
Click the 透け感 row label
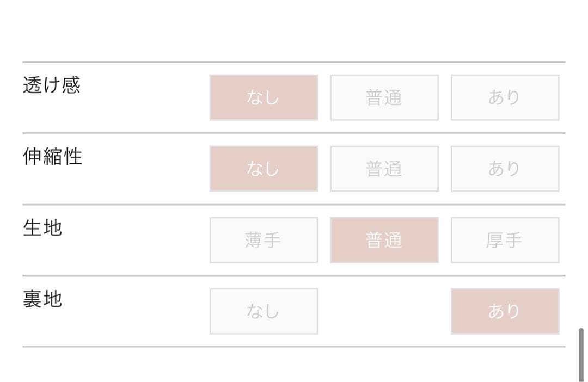pos(52,85)
